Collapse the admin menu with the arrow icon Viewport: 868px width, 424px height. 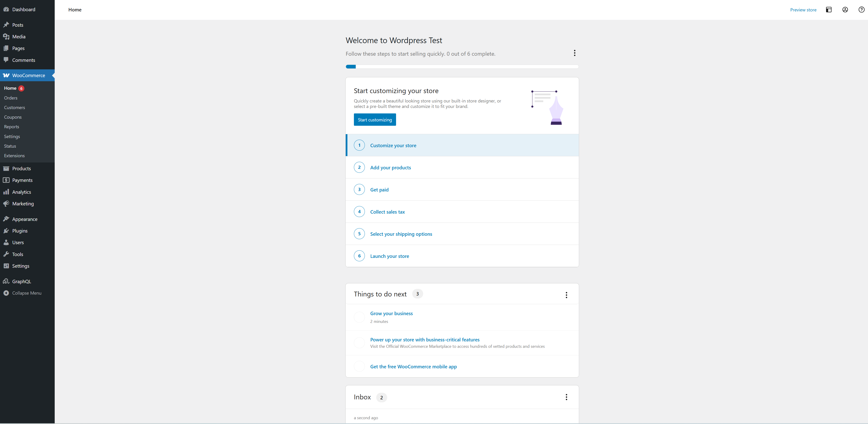pyautogui.click(x=6, y=293)
